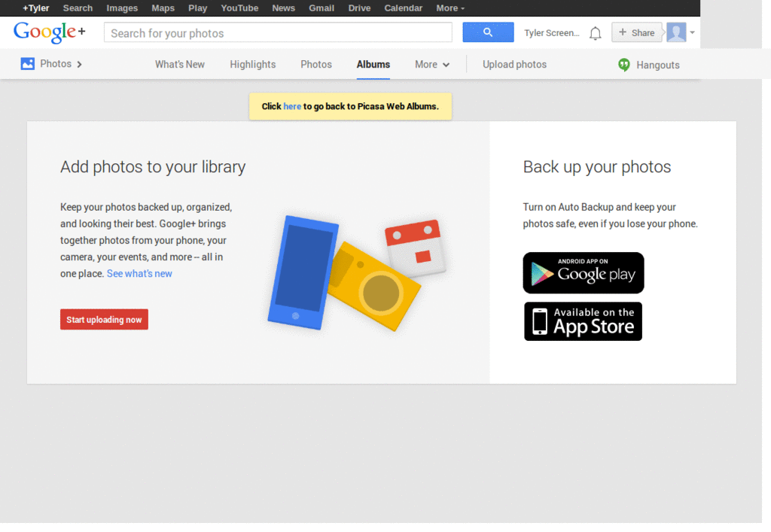The width and height of the screenshot is (771, 532).
Task: Expand the More menu in top black bar
Action: [x=450, y=8]
